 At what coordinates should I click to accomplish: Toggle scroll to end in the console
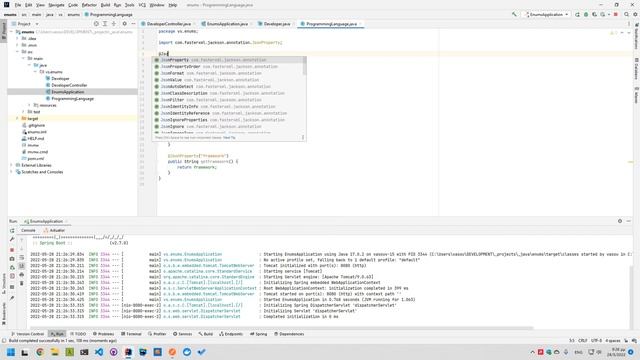pyautogui.click(x=22, y=266)
